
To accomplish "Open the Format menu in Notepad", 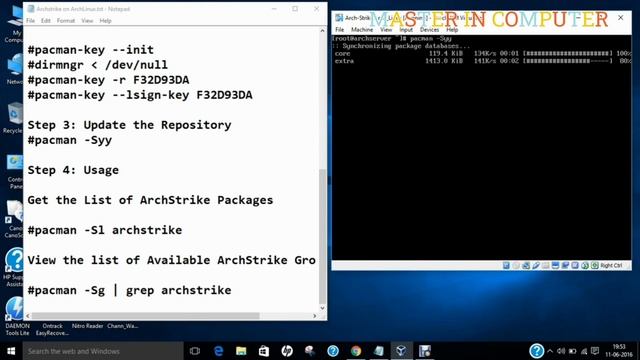I will (66, 20).
